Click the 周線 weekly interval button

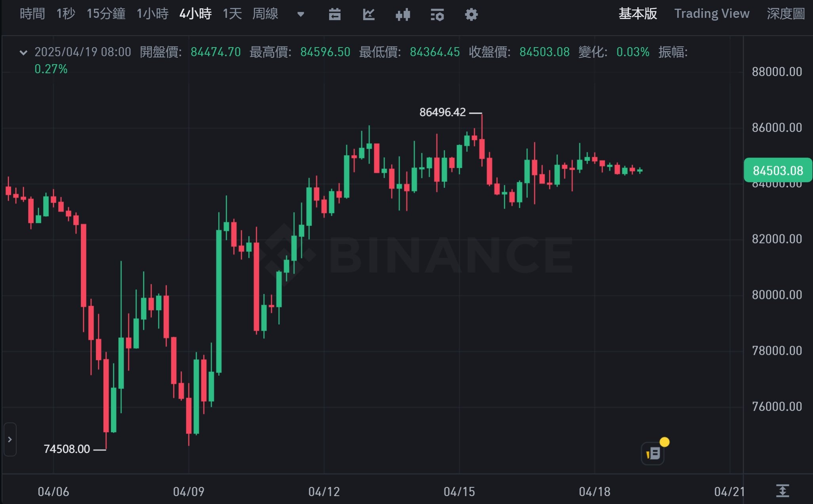pos(265,14)
